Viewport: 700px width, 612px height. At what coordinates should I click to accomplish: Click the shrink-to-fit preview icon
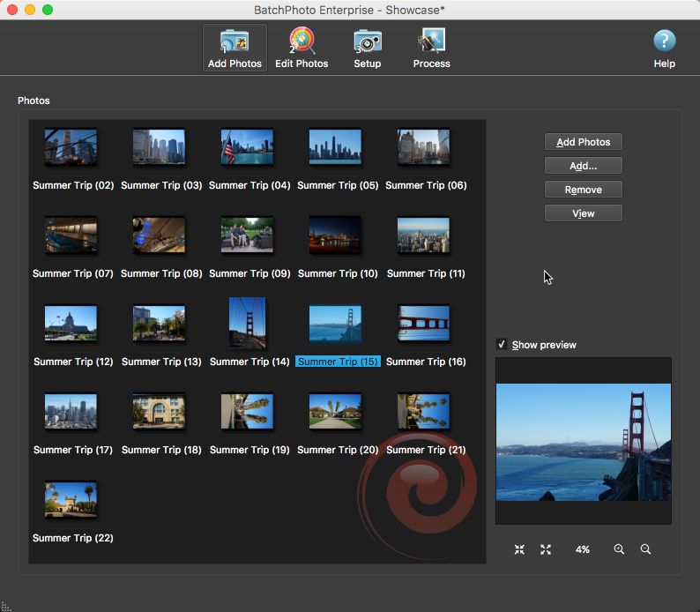coord(519,549)
